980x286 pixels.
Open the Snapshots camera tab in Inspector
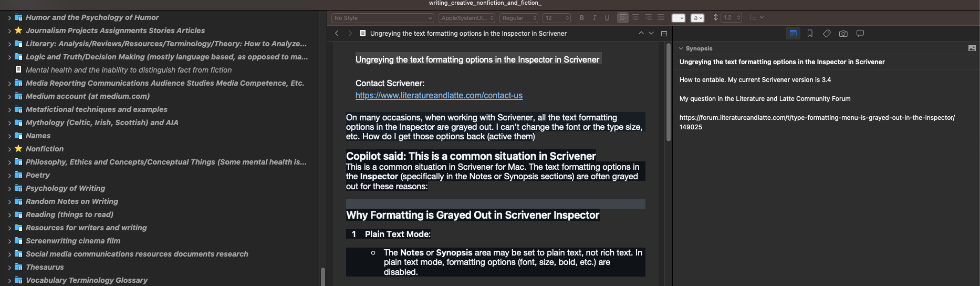(x=843, y=33)
